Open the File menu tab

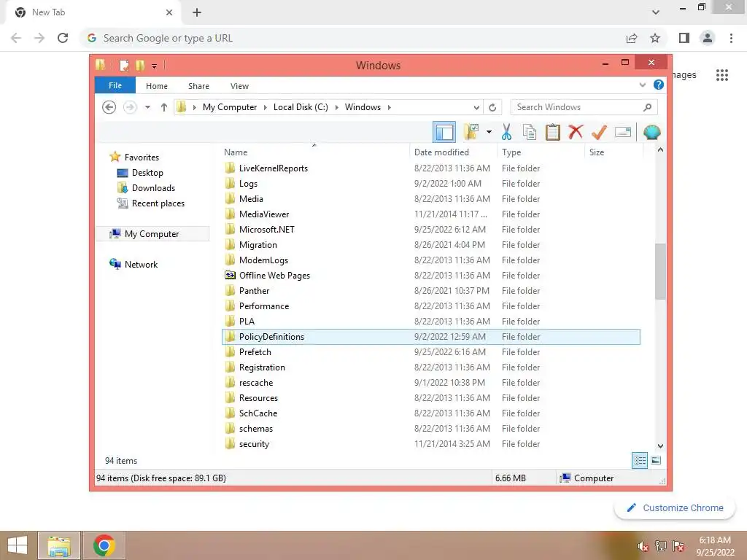coord(115,85)
